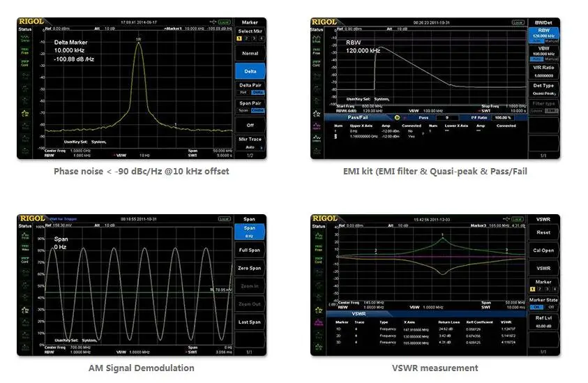Click the Local indicator in Phase noise screen
Screen dimensions: 588x383
point(225,22)
